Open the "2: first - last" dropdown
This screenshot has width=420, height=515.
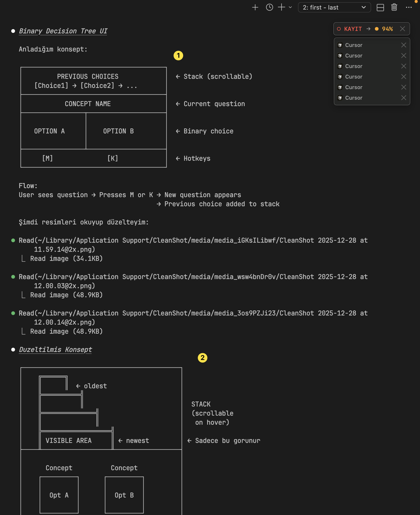[334, 7]
